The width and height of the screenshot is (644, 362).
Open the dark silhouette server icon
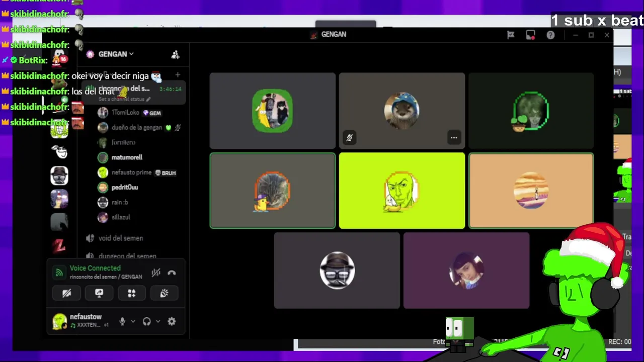[x=59, y=222]
